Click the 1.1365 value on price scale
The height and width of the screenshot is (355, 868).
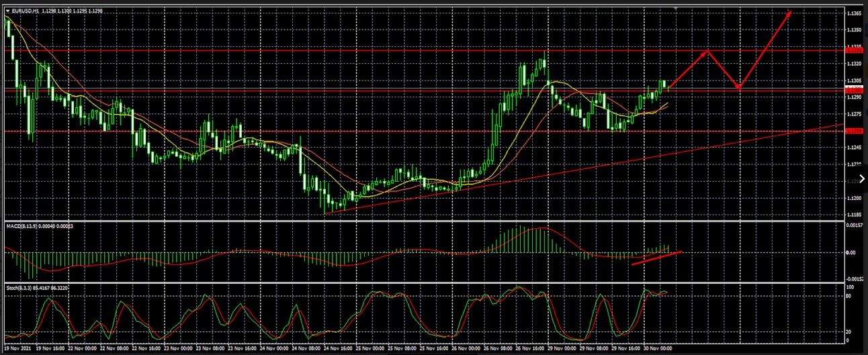[855, 13]
